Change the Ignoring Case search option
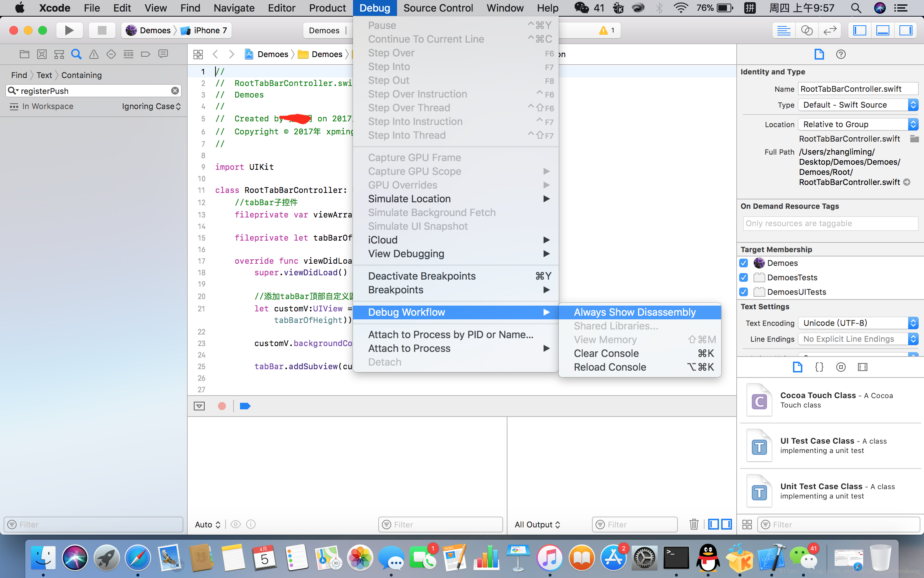 tap(151, 106)
